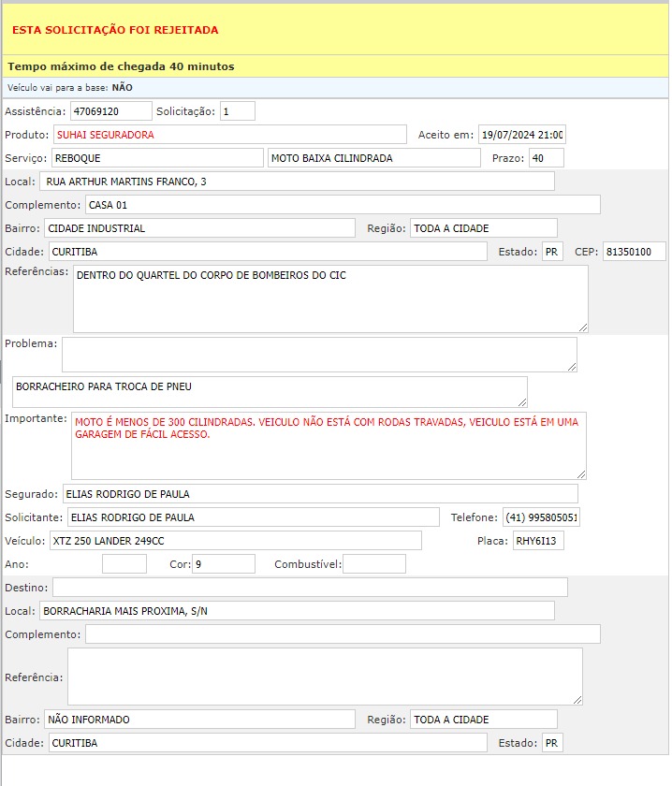The height and width of the screenshot is (786, 672).
Task: Select the MOTO BAIXA CILINDRADA field
Action: (373, 158)
